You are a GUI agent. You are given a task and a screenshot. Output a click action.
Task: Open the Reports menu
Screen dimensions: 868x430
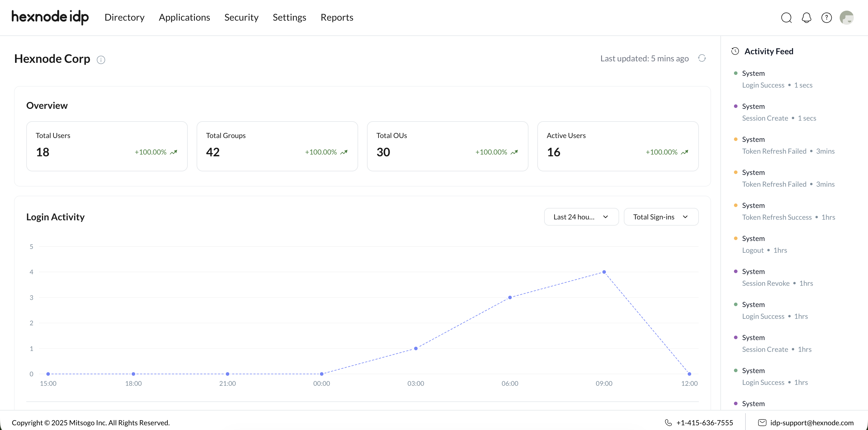pos(337,17)
